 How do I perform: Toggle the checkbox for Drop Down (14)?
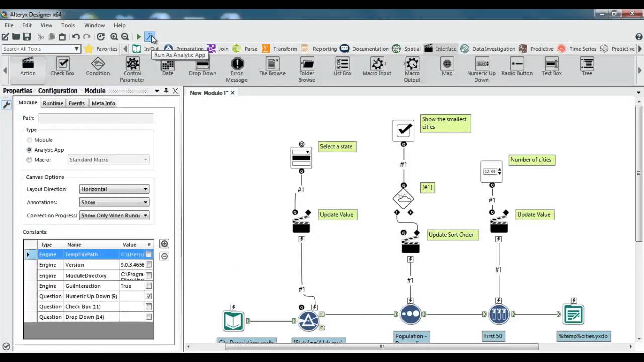click(x=149, y=317)
